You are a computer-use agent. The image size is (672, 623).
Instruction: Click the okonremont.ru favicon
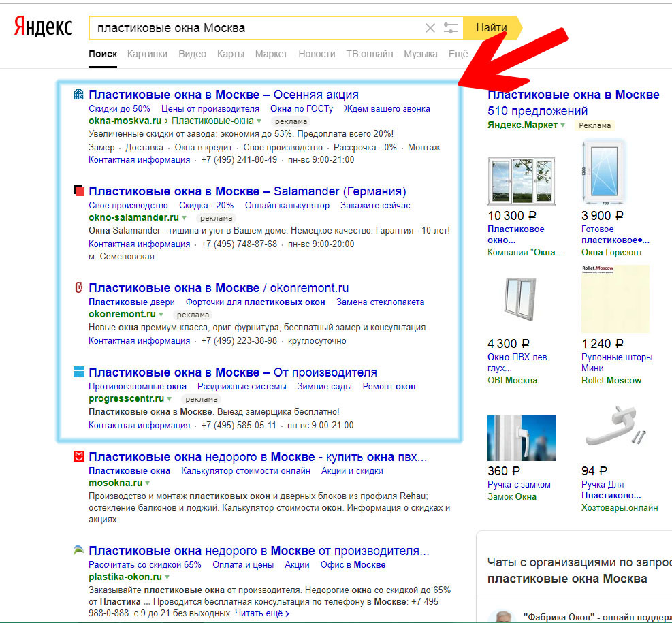78,287
